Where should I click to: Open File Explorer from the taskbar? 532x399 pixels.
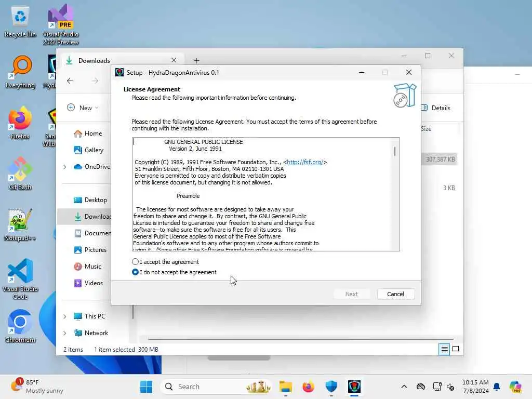coord(285,387)
